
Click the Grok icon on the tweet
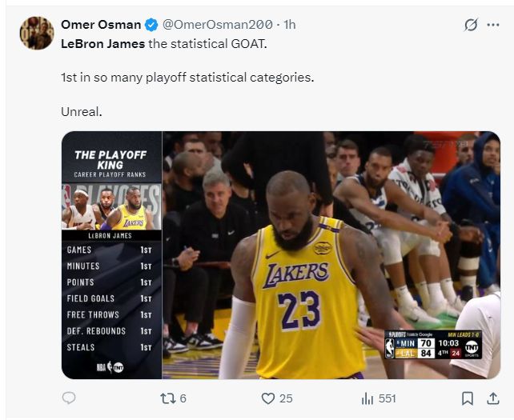[x=471, y=25]
